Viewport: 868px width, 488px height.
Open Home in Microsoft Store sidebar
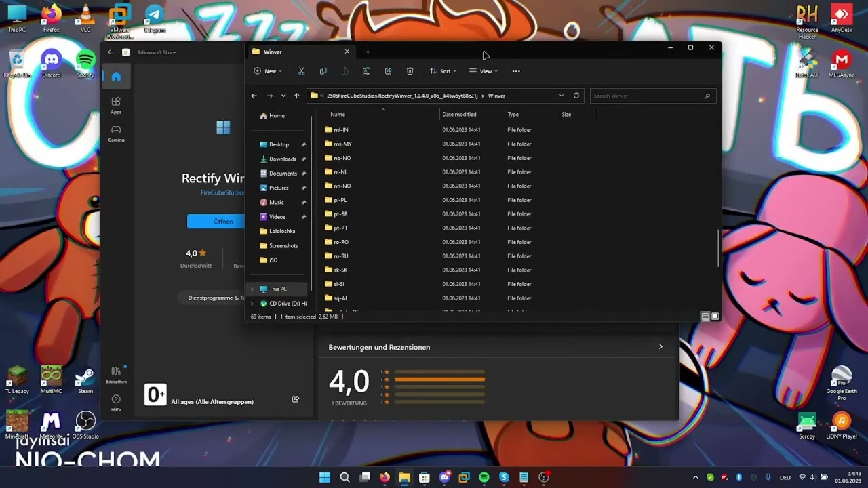click(116, 77)
